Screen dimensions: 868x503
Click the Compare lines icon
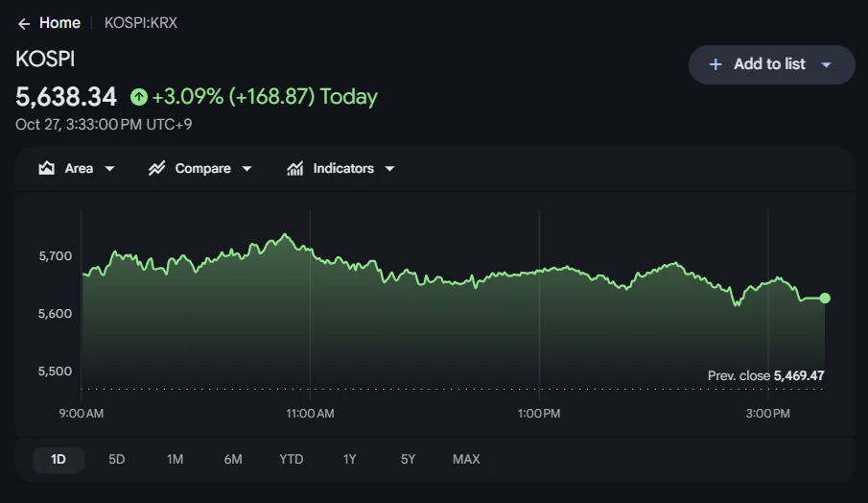(x=156, y=168)
